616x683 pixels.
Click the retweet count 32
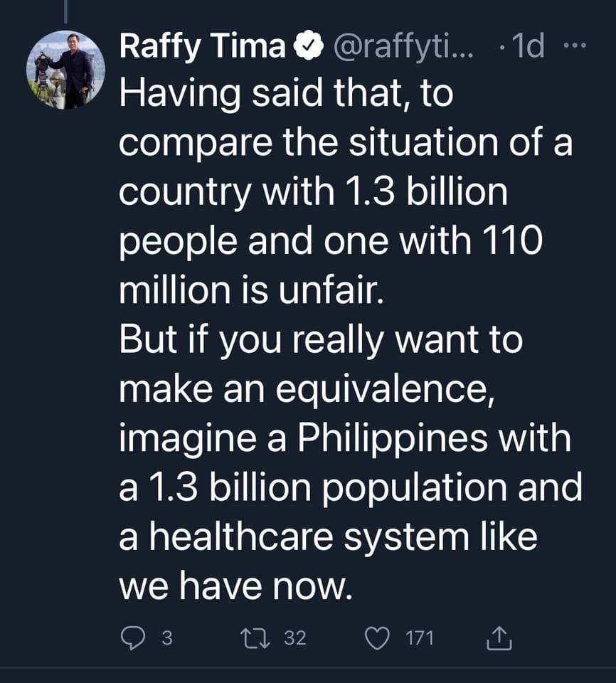click(x=295, y=638)
